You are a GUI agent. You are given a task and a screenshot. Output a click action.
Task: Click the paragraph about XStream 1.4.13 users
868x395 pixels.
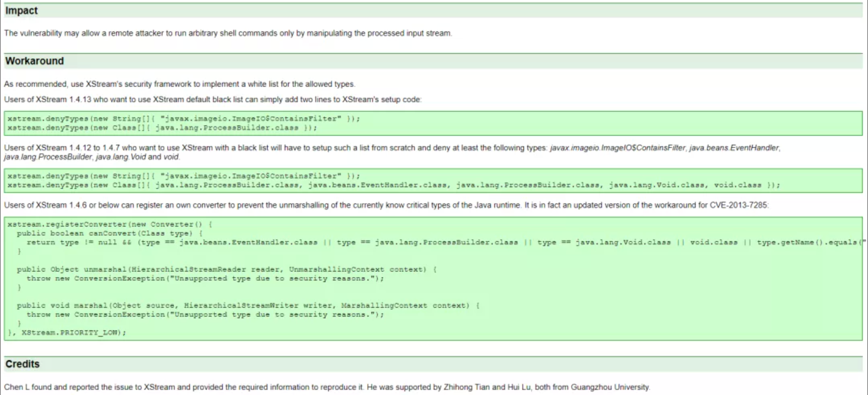coord(213,99)
